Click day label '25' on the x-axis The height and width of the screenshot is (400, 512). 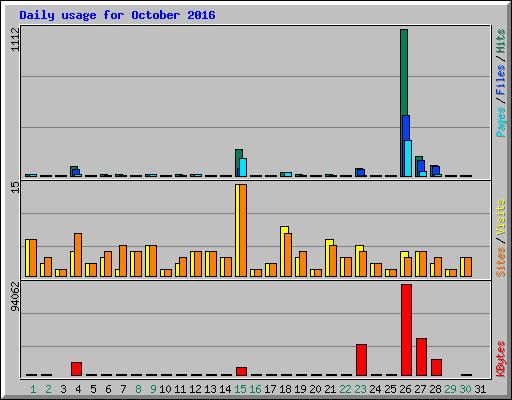pyautogui.click(x=390, y=389)
